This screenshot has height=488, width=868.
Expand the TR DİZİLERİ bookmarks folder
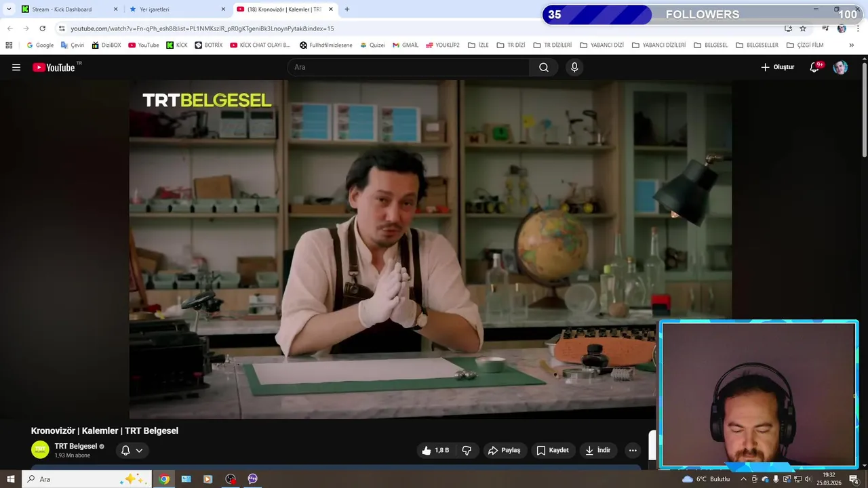pos(552,45)
